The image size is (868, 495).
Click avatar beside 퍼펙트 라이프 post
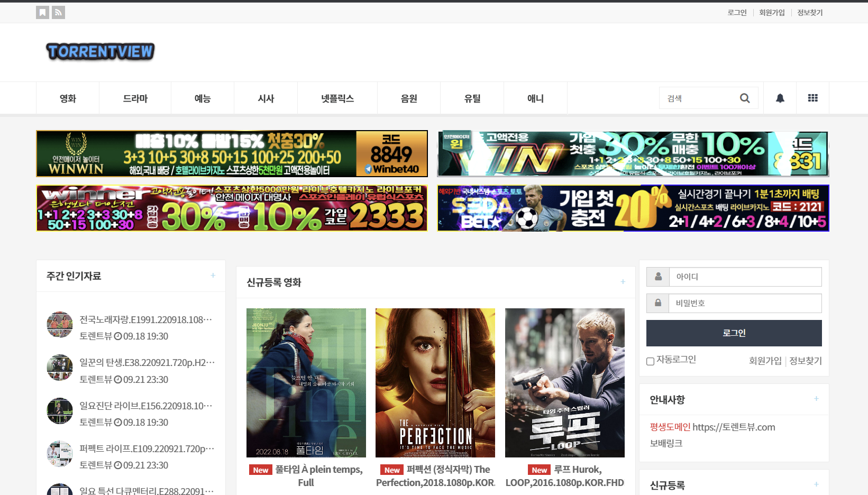coord(60,454)
